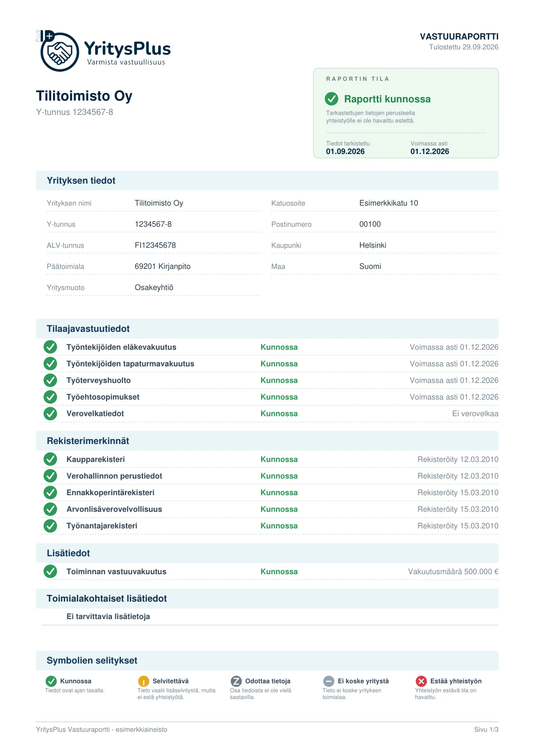
Task: Click the Päätoimiala value 69201 Kirjanpito
Action: click(163, 266)
